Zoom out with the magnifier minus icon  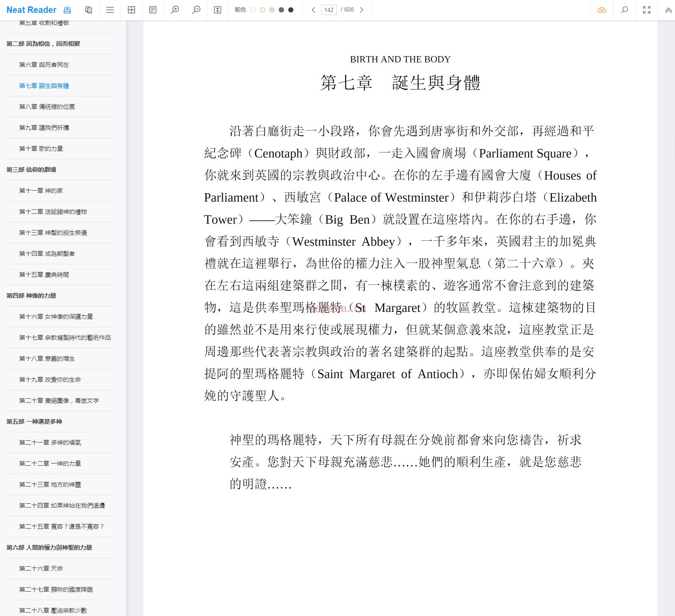click(x=196, y=10)
